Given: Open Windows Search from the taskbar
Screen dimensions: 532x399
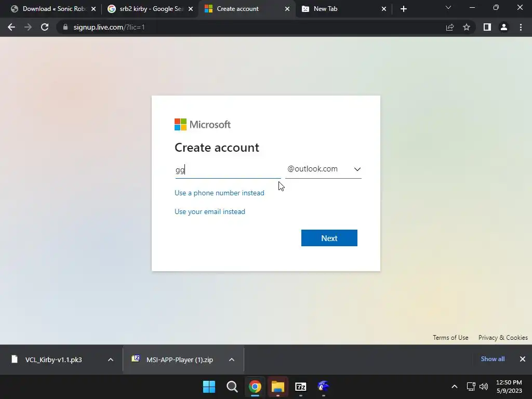Looking at the screenshot, I should pyautogui.click(x=232, y=387).
